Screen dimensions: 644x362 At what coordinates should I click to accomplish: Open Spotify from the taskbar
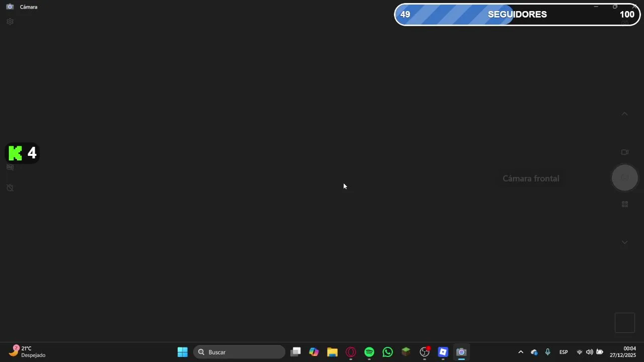pyautogui.click(x=369, y=352)
